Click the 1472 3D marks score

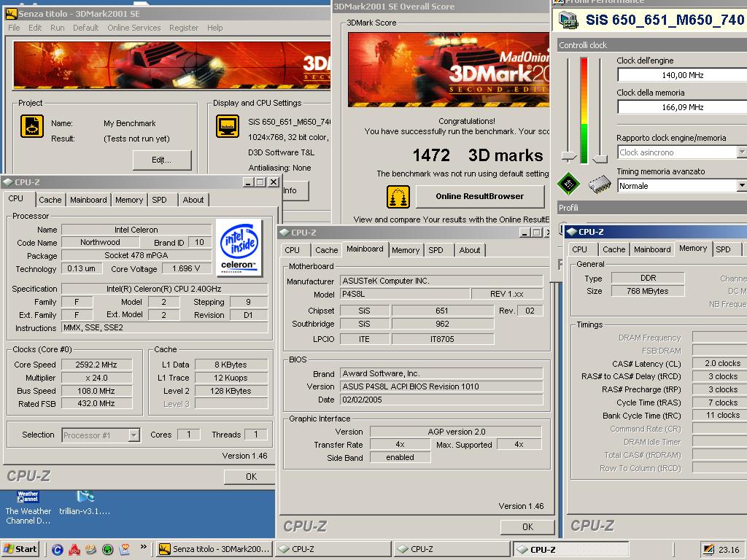click(x=477, y=155)
